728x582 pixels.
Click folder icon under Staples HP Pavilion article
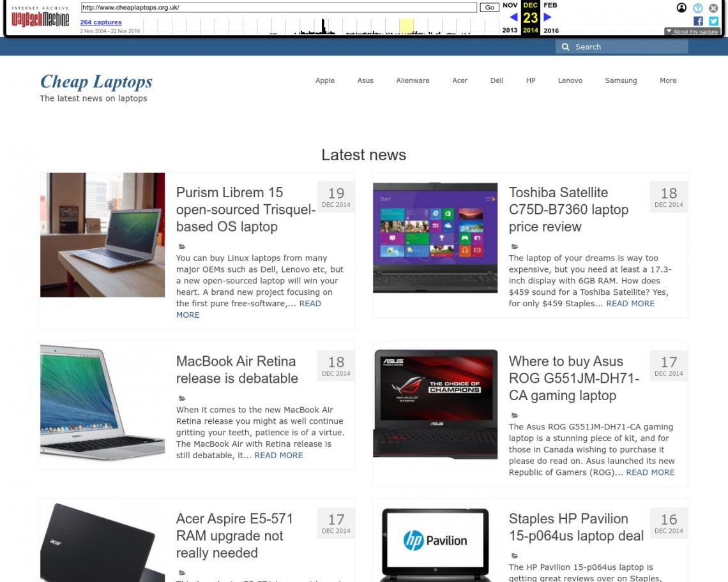515,556
